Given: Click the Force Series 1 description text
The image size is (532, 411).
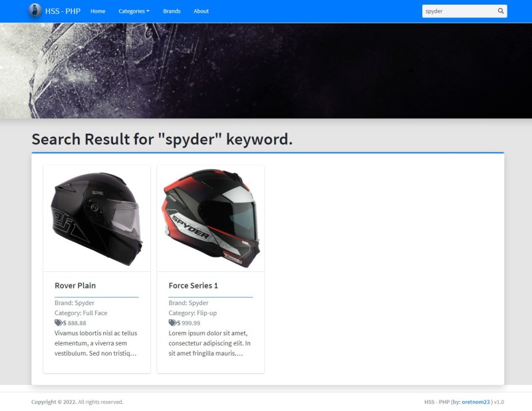Looking at the screenshot, I should point(210,343).
